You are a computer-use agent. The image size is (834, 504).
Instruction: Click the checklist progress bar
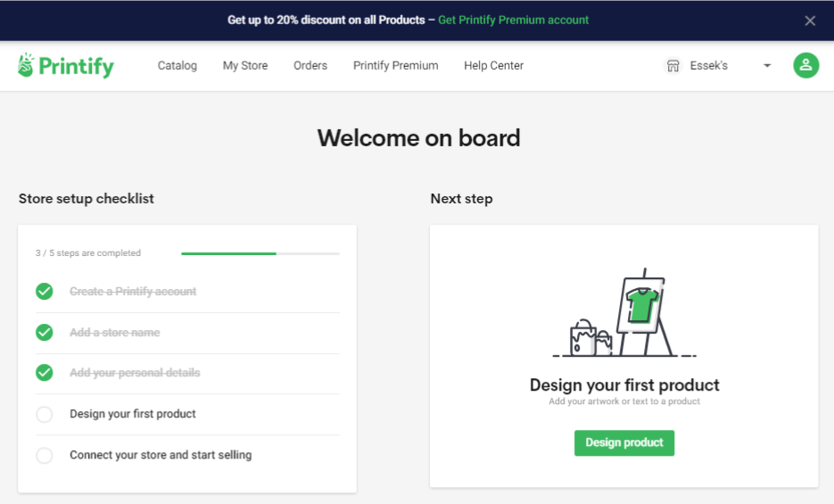click(x=260, y=253)
